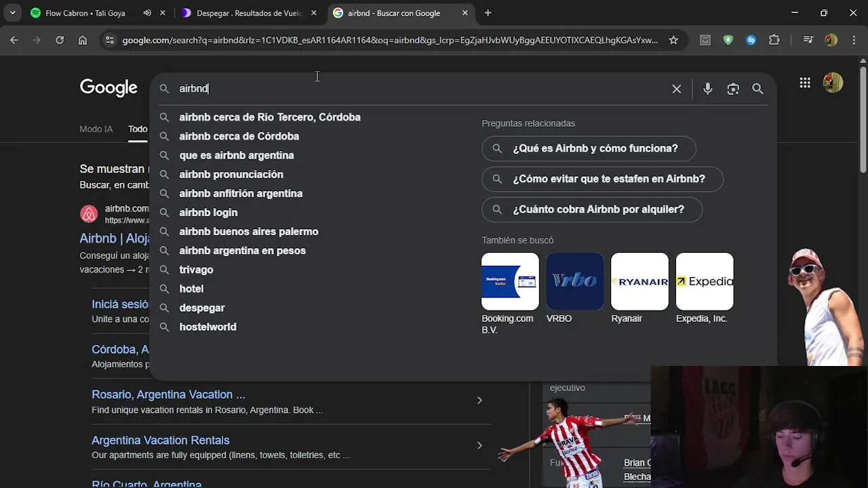The height and width of the screenshot is (488, 868).
Task: Open the Shazam extension icon
Action: coord(751,40)
